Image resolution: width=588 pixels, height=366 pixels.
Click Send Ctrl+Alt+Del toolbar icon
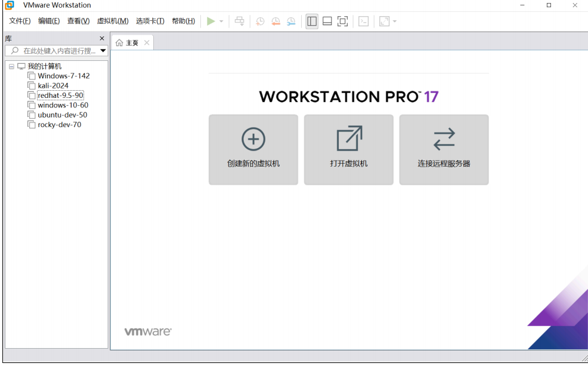tap(239, 21)
